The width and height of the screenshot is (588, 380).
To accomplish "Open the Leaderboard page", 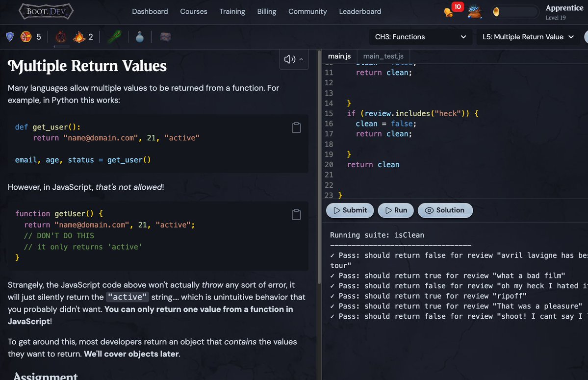I will click(x=360, y=11).
